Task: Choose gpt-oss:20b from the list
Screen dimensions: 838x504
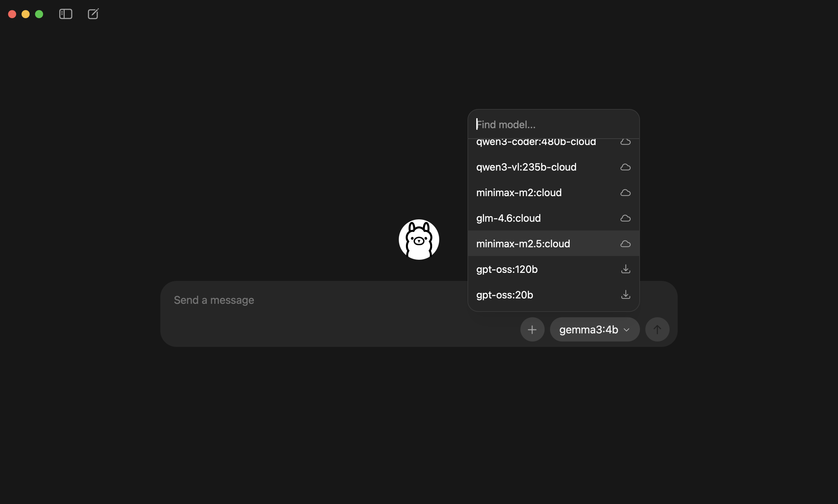Action: [553, 294]
